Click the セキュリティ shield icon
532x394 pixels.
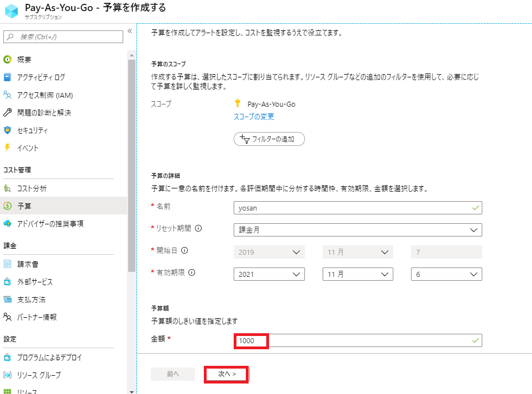tap(8, 130)
